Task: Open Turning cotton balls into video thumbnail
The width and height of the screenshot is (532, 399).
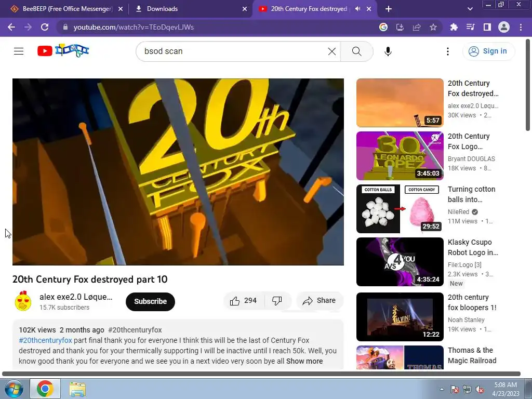Action: [x=400, y=209]
